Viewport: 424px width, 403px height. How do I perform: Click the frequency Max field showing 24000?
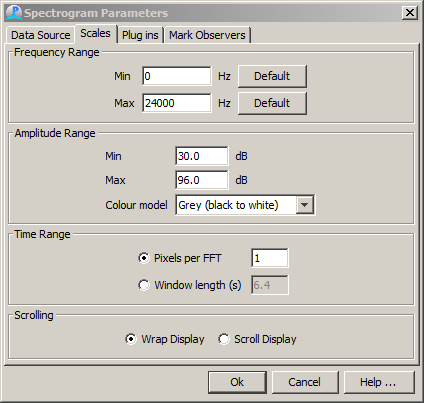click(177, 103)
